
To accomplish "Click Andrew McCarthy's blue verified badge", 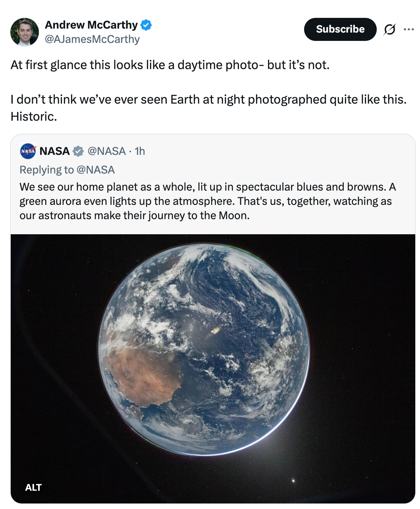I will coord(146,25).
